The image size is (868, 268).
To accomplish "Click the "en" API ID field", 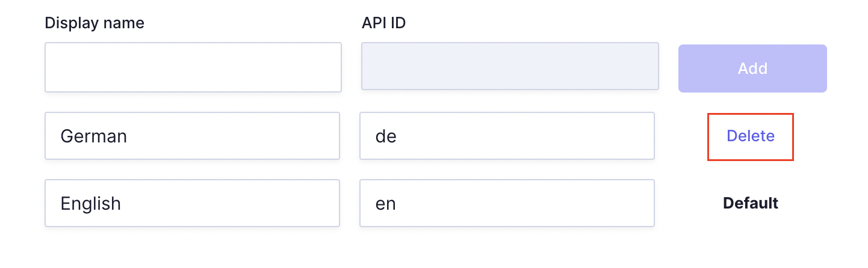I will 507,203.
